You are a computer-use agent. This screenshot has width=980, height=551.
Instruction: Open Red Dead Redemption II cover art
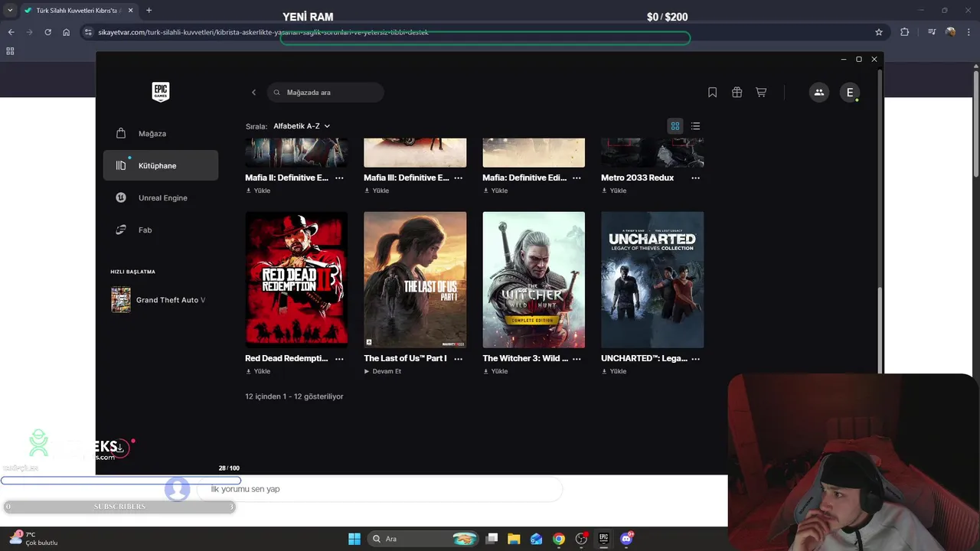[296, 280]
